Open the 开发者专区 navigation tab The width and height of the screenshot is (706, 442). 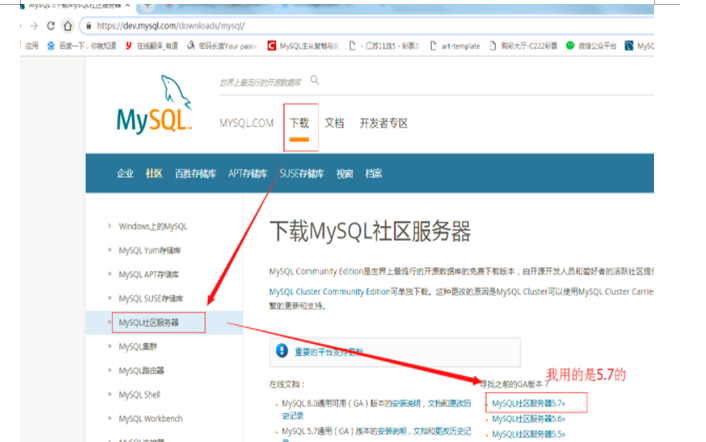384,123
